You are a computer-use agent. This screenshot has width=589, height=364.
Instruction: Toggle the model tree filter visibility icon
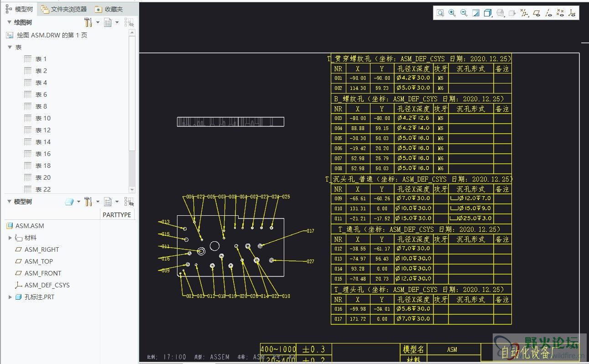129,202
